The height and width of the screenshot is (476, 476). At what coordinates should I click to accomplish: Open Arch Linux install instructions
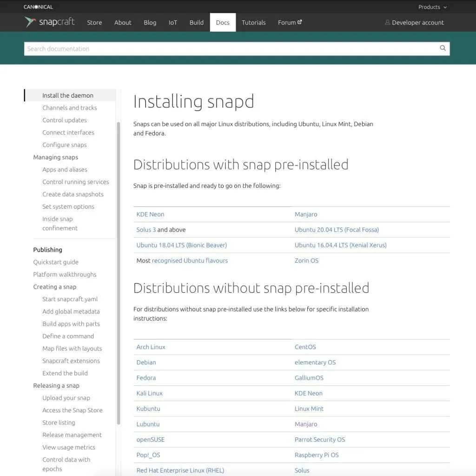(151, 347)
